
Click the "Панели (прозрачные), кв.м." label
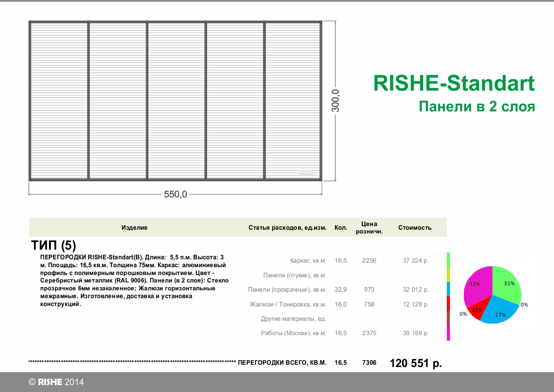click(287, 290)
